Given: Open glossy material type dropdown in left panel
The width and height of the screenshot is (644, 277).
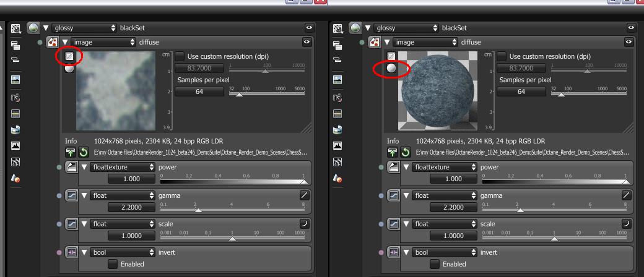Looking at the screenshot, I should 85,28.
